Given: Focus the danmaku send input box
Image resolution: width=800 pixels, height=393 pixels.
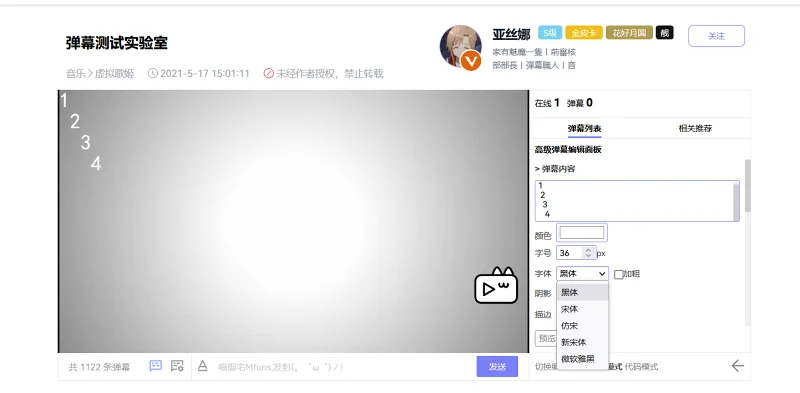Looking at the screenshot, I should tap(342, 366).
